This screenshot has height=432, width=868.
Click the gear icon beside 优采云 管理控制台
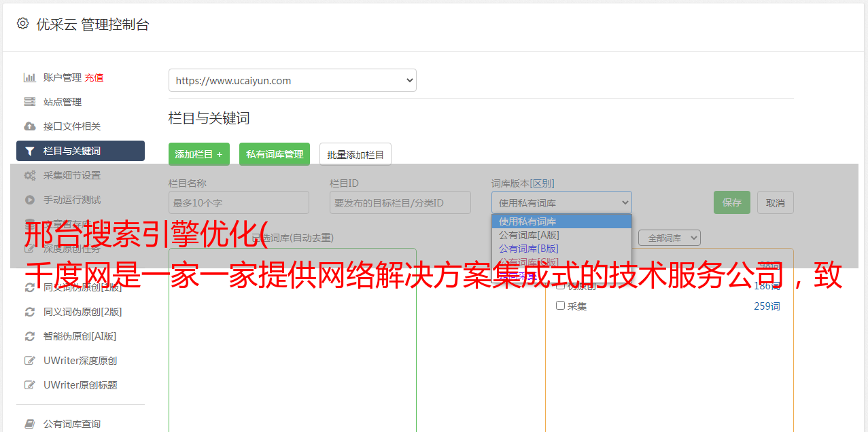coord(22,24)
